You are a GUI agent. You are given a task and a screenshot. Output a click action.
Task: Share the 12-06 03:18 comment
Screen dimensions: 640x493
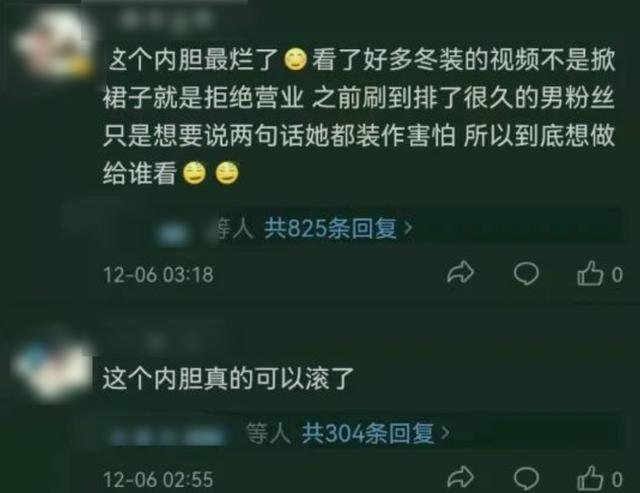pyautogui.click(x=460, y=273)
